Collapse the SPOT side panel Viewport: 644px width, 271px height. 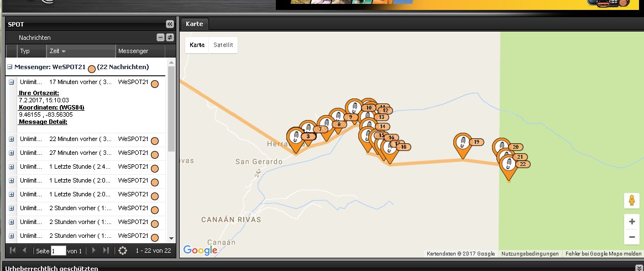click(x=169, y=24)
